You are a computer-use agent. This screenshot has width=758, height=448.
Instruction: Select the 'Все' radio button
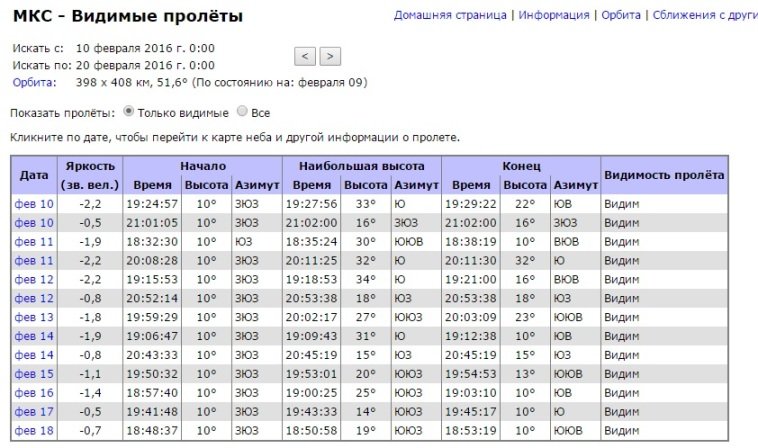(x=242, y=111)
